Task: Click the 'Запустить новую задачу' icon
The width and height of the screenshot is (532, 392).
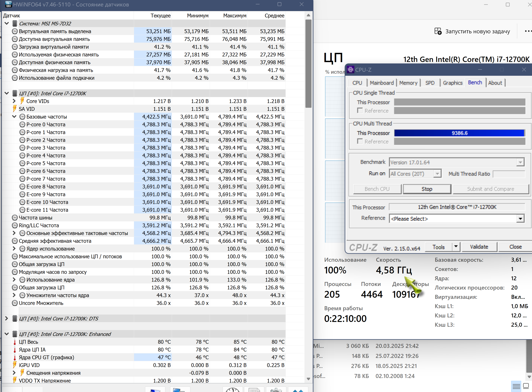Action: click(438, 31)
